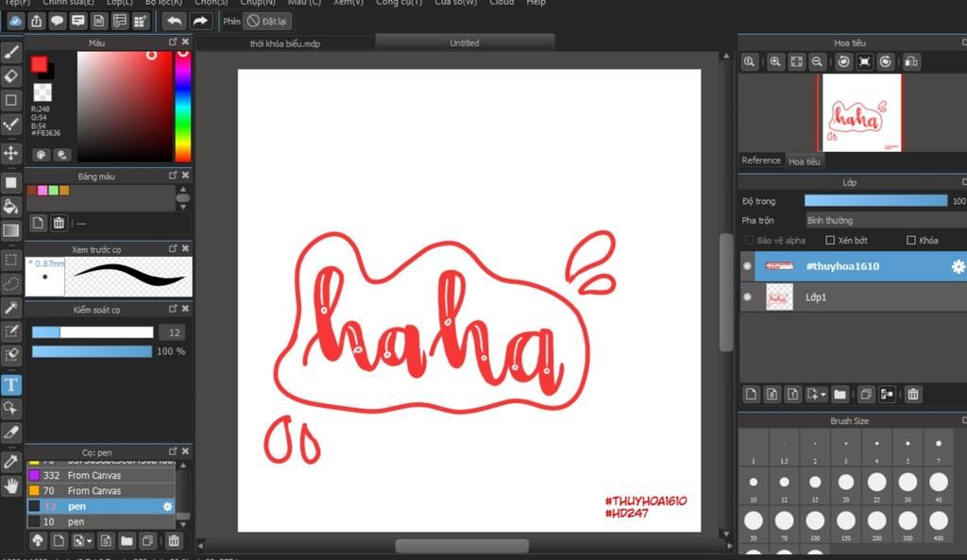Screen dimensions: 967x560
Task: Open settings gear of selected pen brush
Action: click(x=167, y=506)
